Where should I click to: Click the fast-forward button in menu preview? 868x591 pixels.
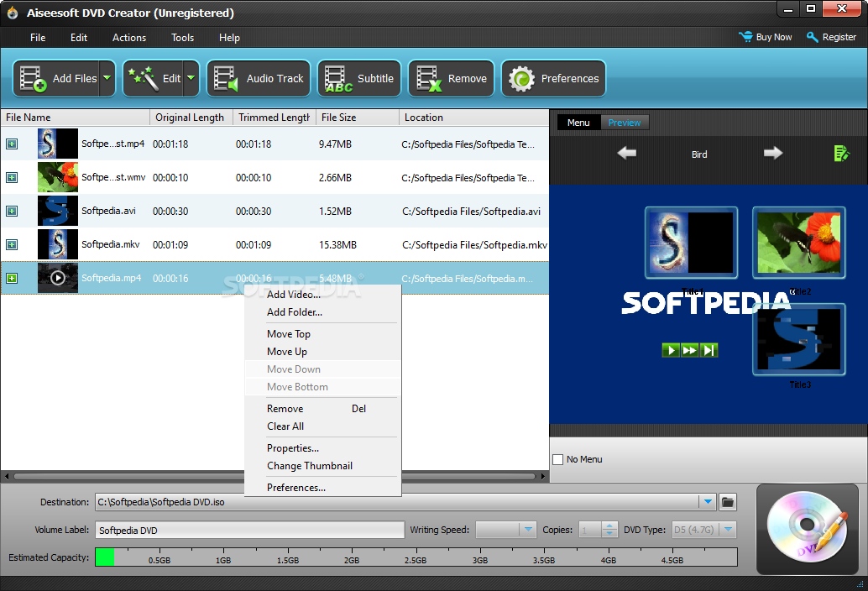[x=690, y=350]
